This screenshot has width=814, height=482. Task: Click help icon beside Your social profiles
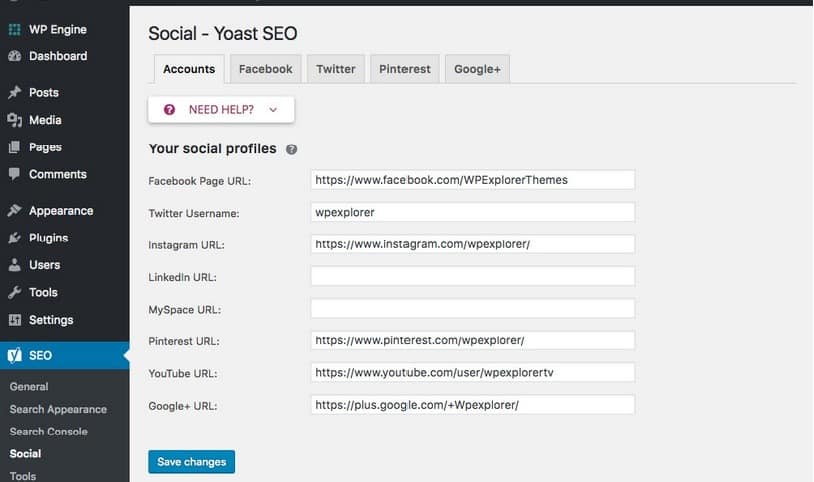(x=292, y=150)
